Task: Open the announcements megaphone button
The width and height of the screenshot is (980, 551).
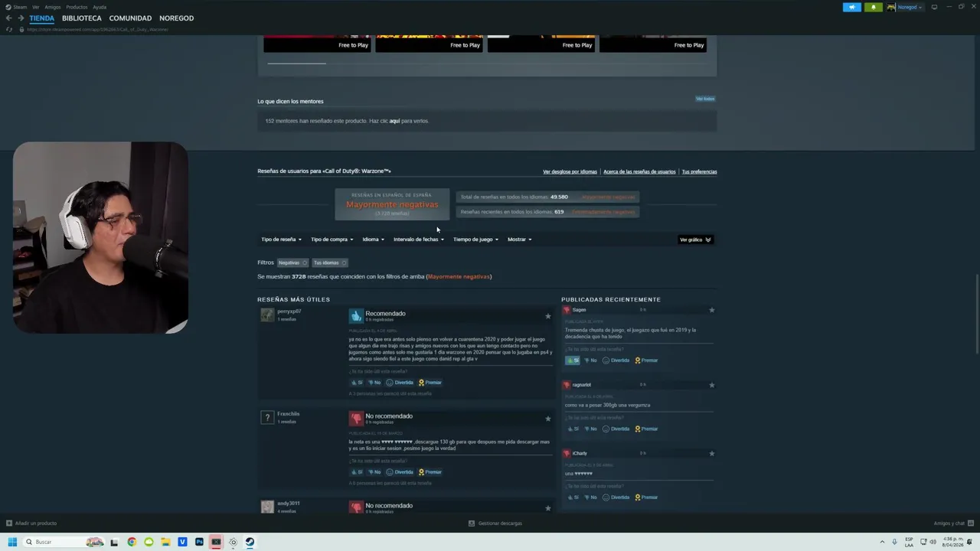Action: point(852,7)
